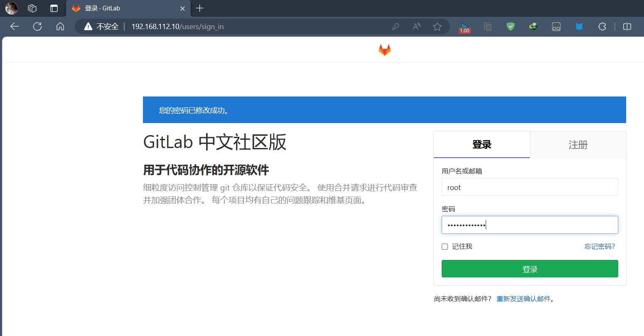Click the 您的密码已修改成功。 banner text

tap(194, 111)
